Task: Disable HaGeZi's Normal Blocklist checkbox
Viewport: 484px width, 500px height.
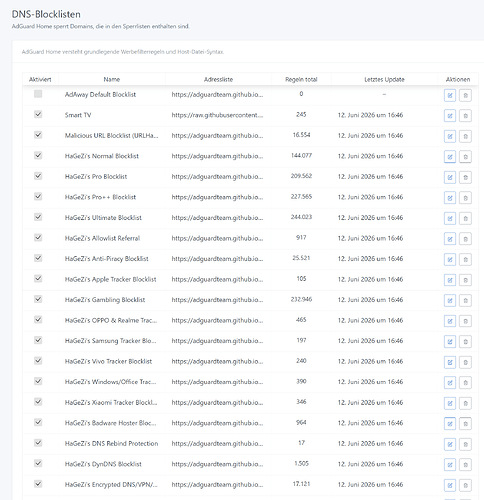Action: tap(38, 155)
